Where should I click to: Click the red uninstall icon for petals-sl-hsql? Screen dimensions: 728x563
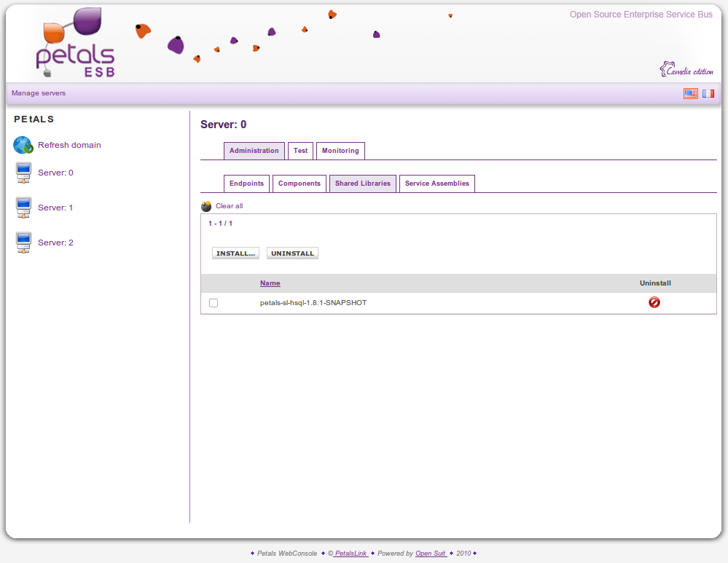[x=654, y=302]
